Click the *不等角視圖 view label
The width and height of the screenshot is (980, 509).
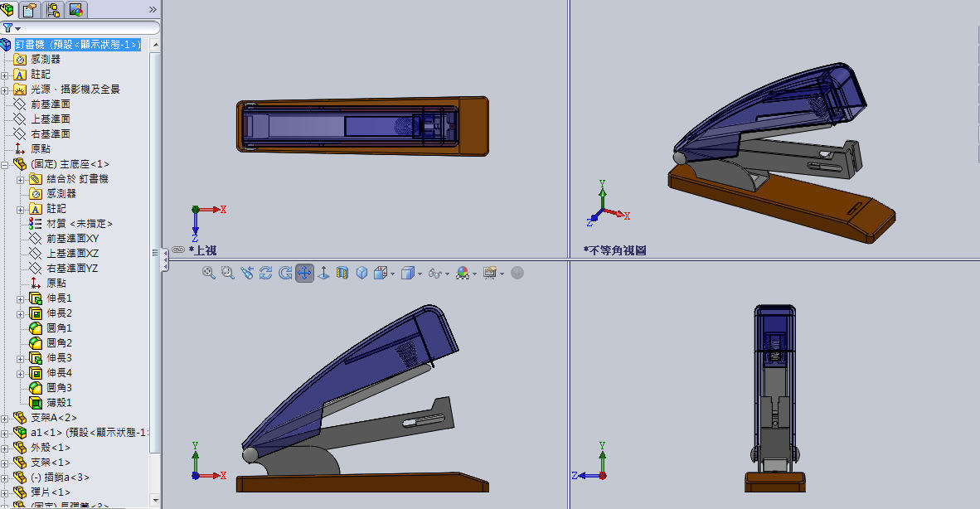coord(614,250)
